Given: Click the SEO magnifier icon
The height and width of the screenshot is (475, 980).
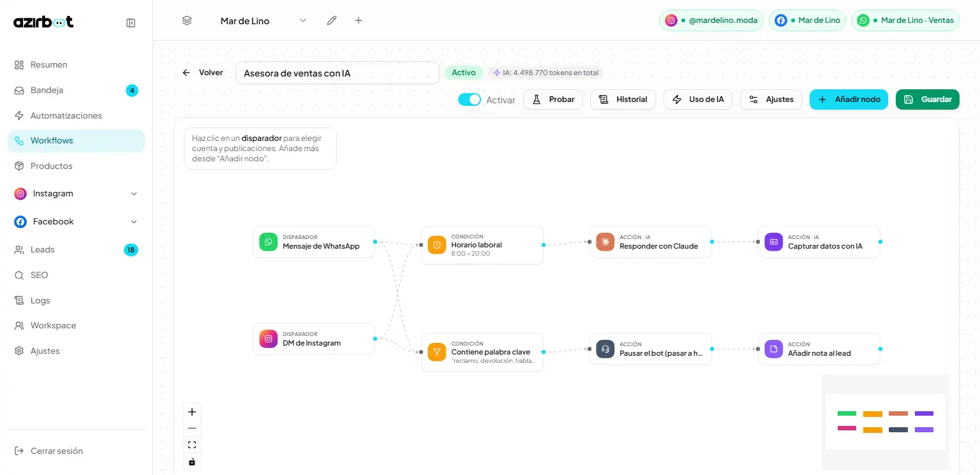Looking at the screenshot, I should [x=19, y=275].
